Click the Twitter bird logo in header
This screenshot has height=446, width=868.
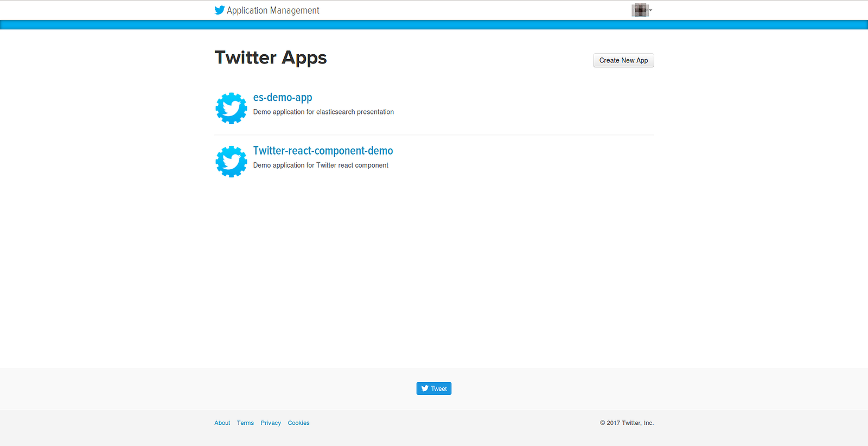(219, 10)
